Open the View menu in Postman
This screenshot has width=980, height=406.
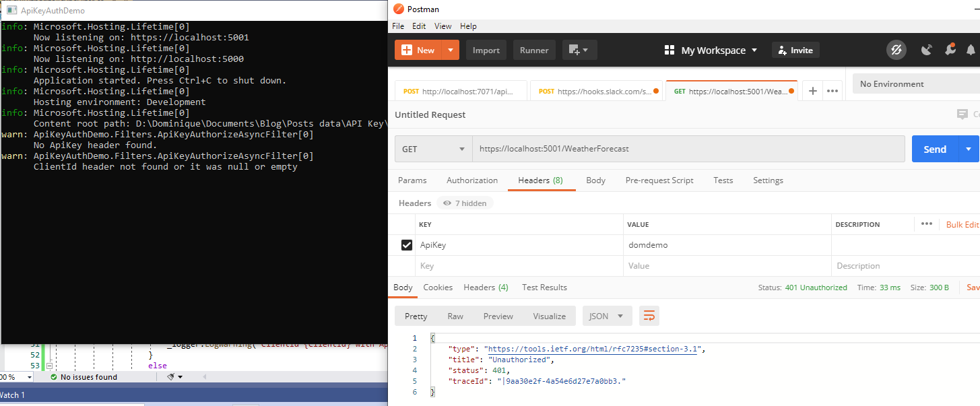[x=443, y=26]
